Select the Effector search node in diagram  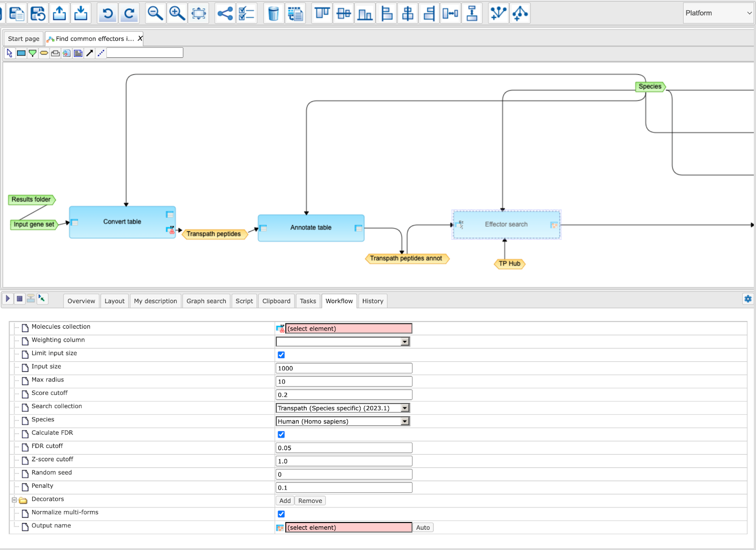point(507,225)
